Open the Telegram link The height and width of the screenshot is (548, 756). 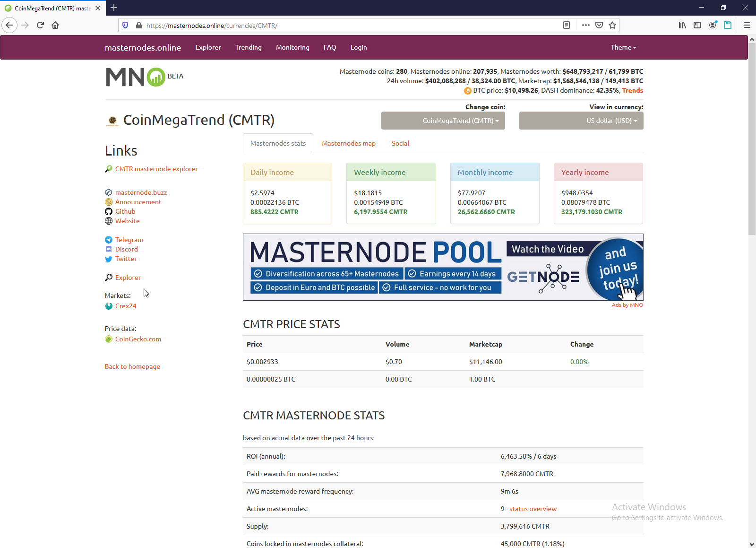tap(129, 240)
